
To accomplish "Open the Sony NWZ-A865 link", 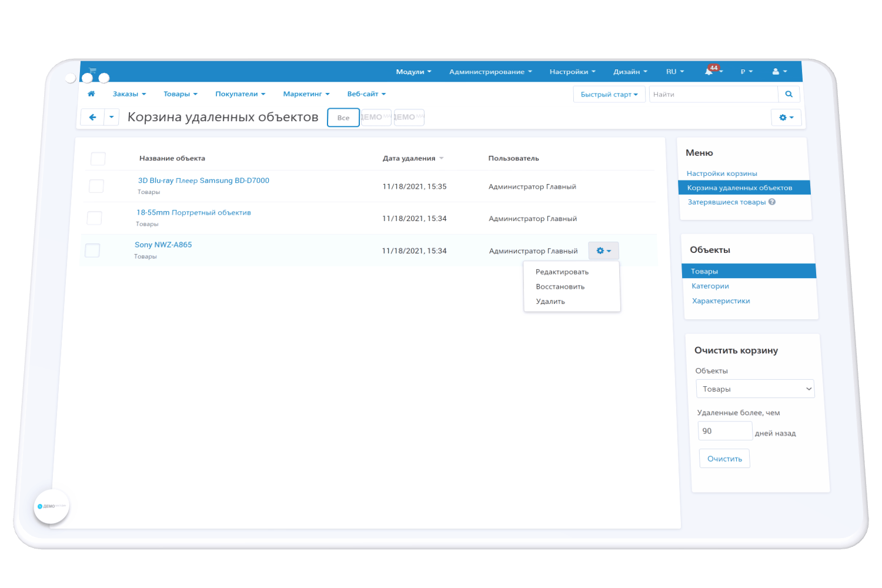I will pos(163,245).
